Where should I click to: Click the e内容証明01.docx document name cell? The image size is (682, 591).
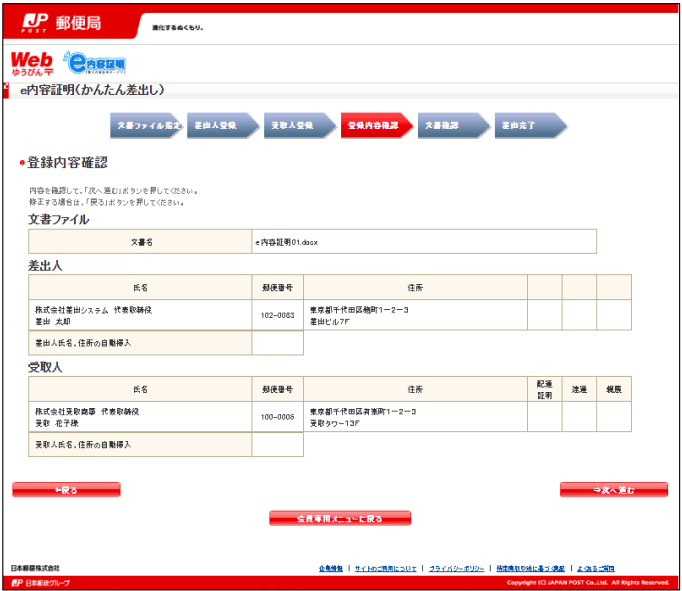424,242
